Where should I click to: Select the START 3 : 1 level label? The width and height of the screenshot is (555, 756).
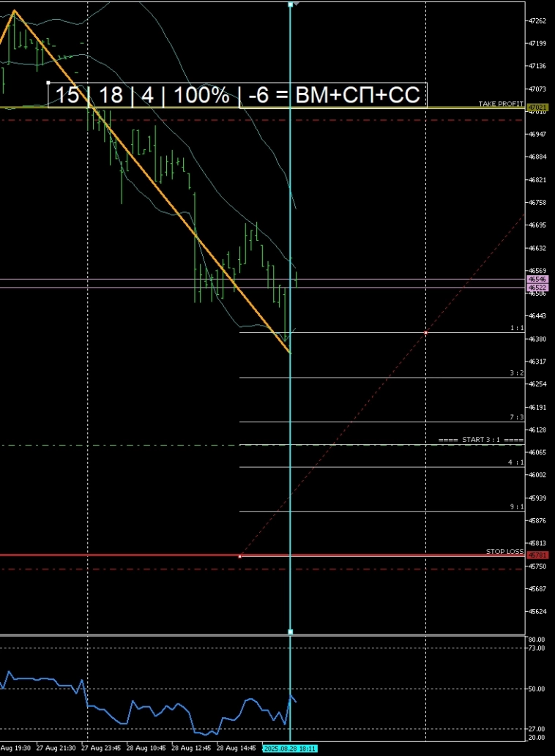click(x=481, y=440)
